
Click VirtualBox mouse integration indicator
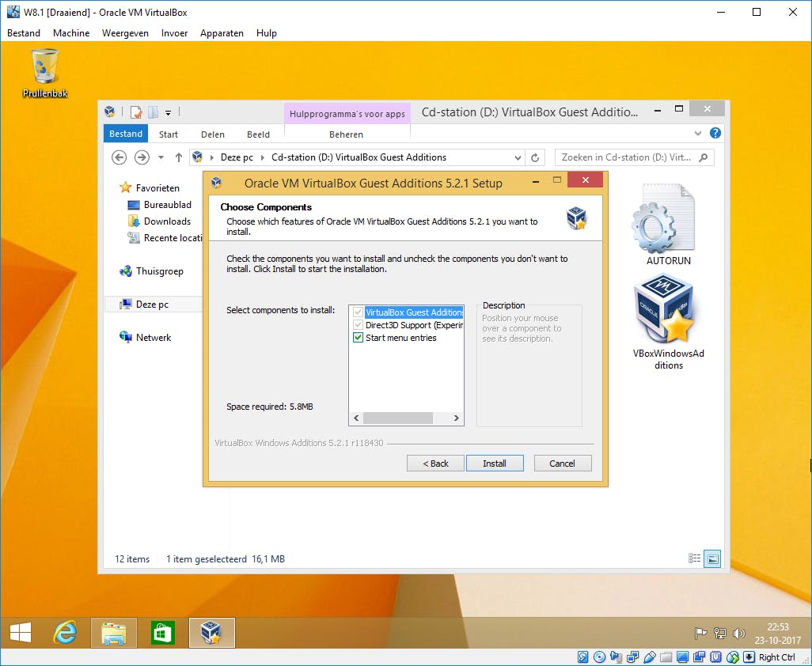point(733,657)
